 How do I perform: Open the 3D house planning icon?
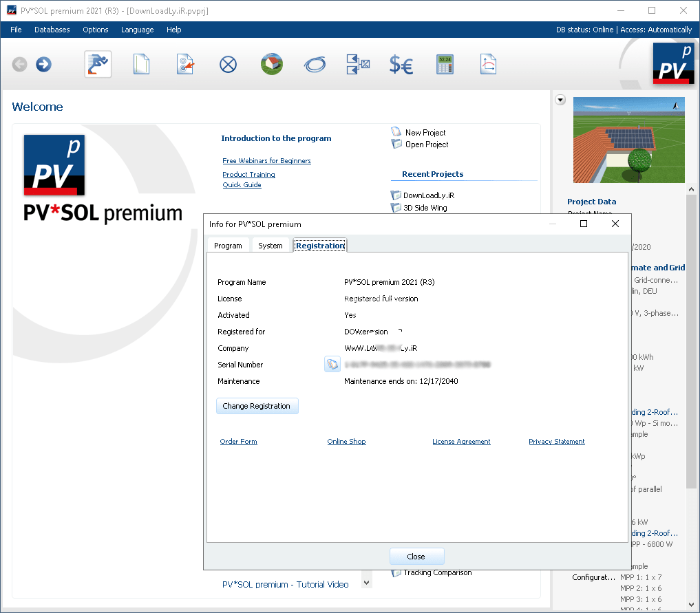(x=272, y=64)
